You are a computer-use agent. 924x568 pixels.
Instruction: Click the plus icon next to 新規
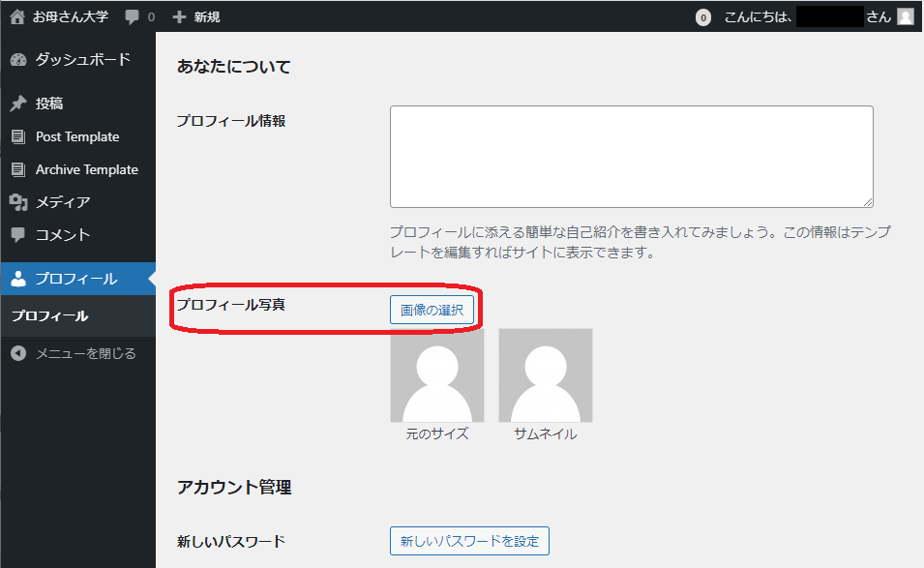179,17
